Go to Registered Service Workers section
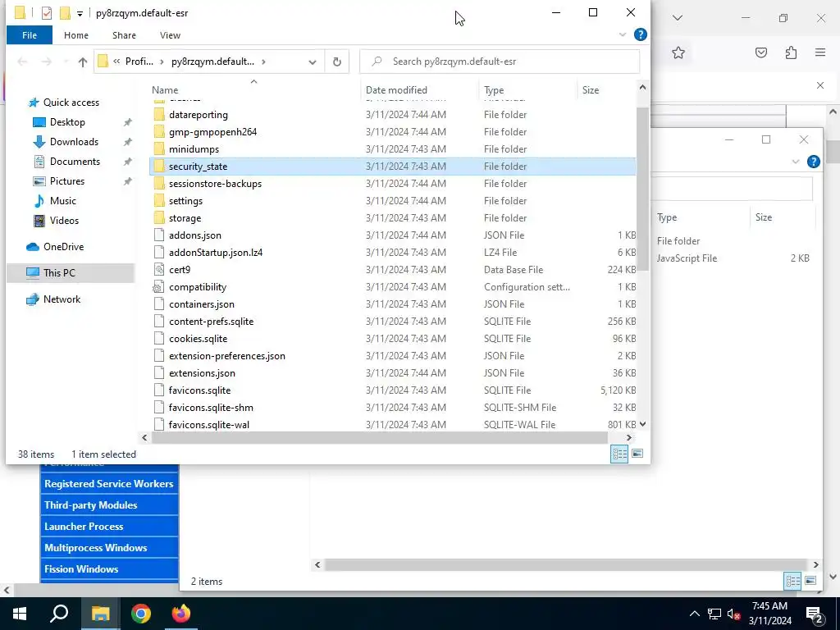This screenshot has height=630, width=840. coord(109,484)
